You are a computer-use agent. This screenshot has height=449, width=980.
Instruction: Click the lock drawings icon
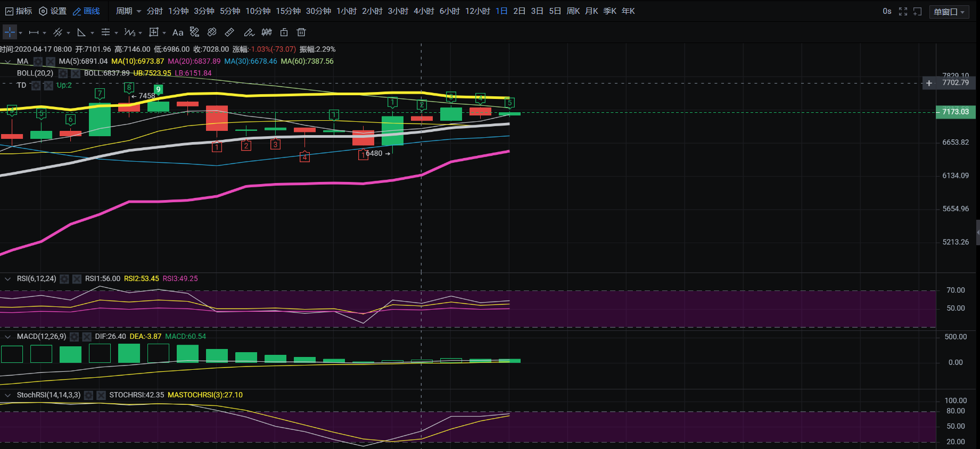click(284, 32)
